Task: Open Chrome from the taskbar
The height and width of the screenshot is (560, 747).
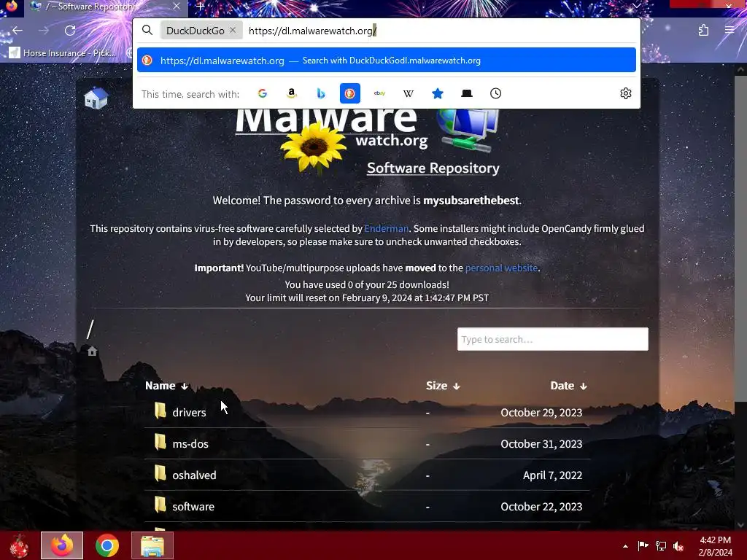Action: [x=107, y=545]
